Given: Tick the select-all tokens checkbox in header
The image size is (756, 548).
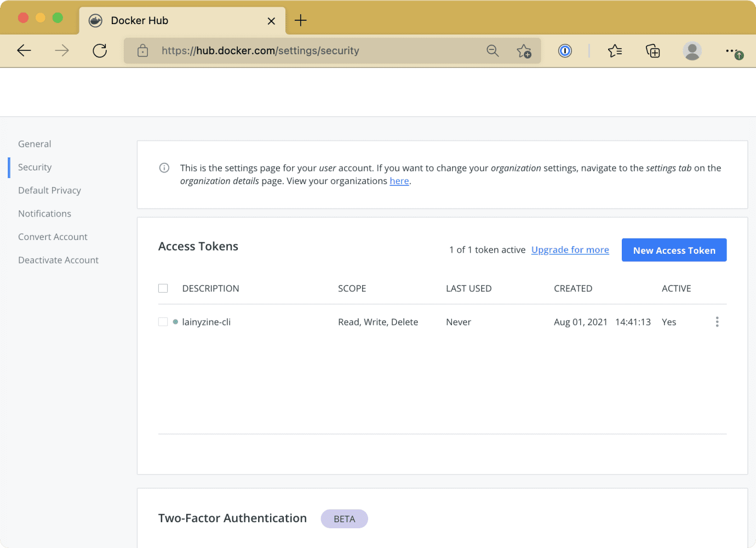Looking at the screenshot, I should point(163,288).
